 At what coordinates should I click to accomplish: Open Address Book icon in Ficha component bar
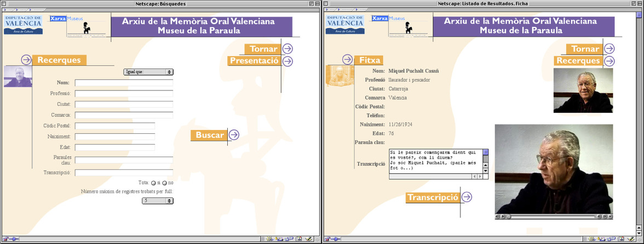[621, 239]
